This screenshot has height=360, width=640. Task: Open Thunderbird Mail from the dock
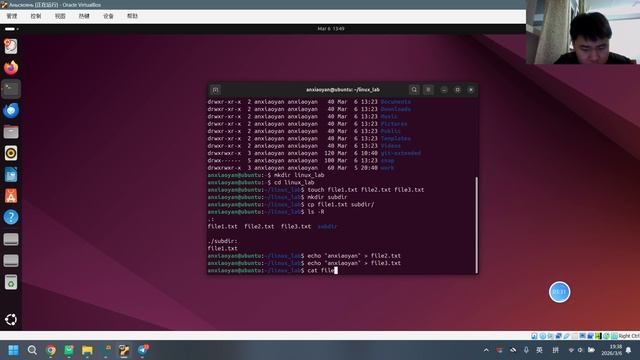click(11, 111)
